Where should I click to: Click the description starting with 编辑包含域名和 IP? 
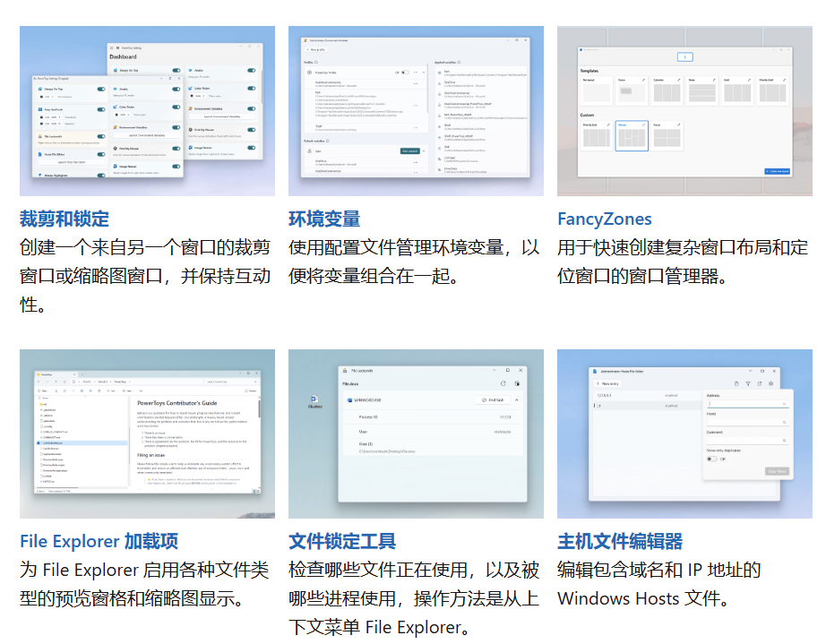point(659,584)
